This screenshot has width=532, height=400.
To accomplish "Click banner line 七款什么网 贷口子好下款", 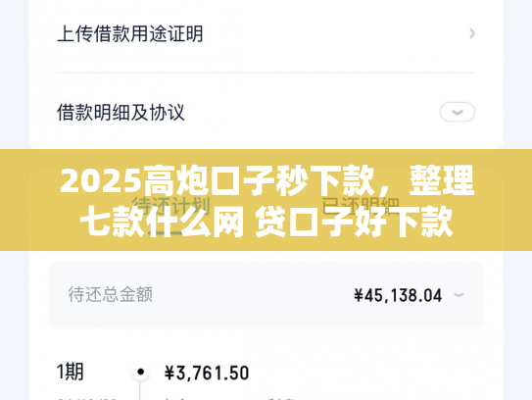I will (x=266, y=223).
